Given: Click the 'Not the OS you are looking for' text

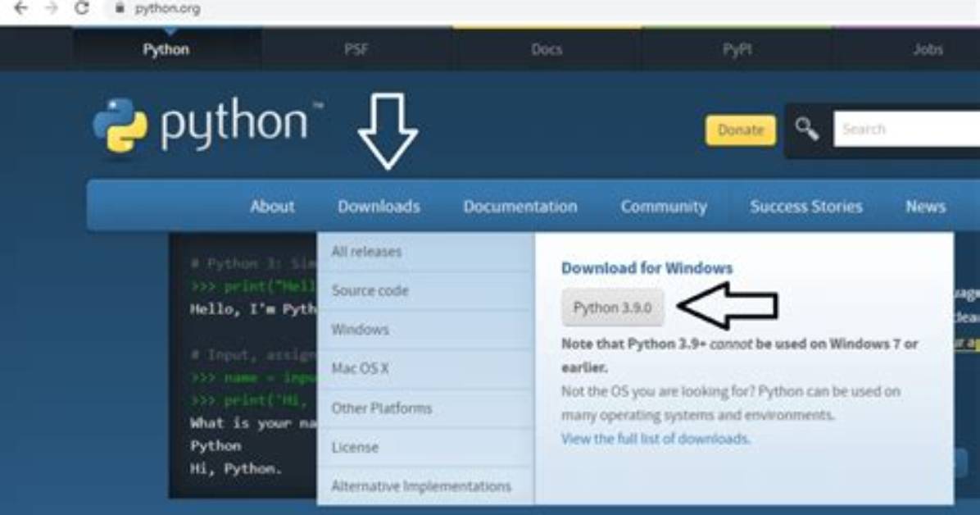Looking at the screenshot, I should click(x=731, y=403).
